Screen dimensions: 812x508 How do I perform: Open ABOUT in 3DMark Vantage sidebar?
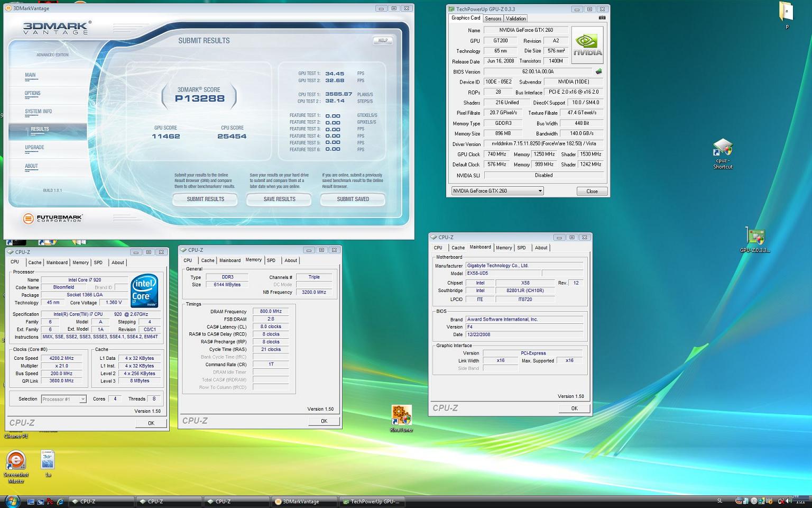(x=31, y=166)
